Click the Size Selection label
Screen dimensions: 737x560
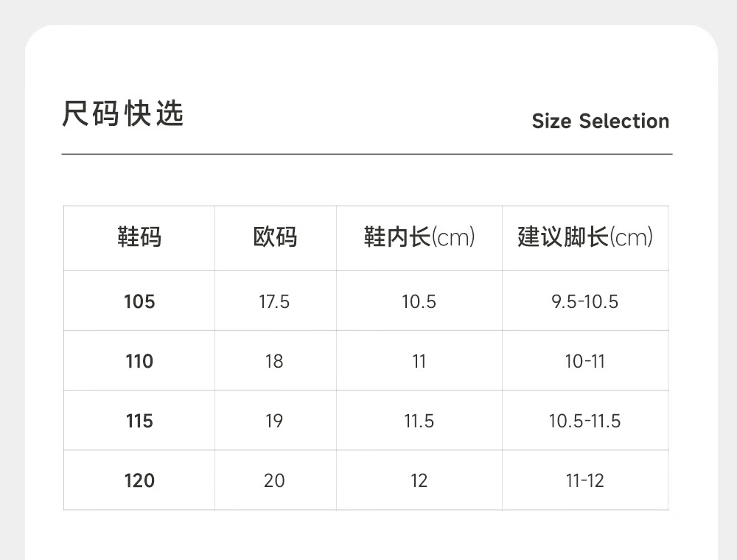(x=600, y=121)
